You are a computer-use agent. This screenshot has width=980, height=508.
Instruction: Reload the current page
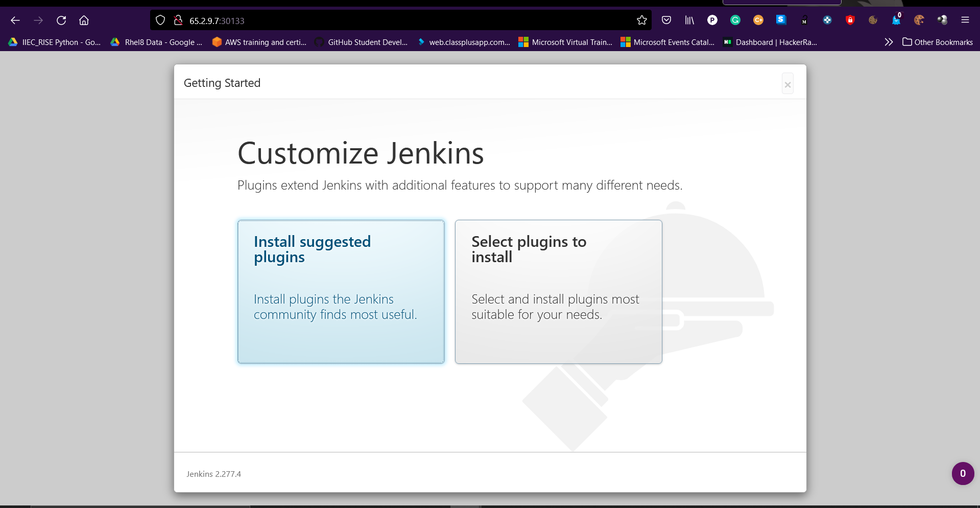tap(61, 20)
